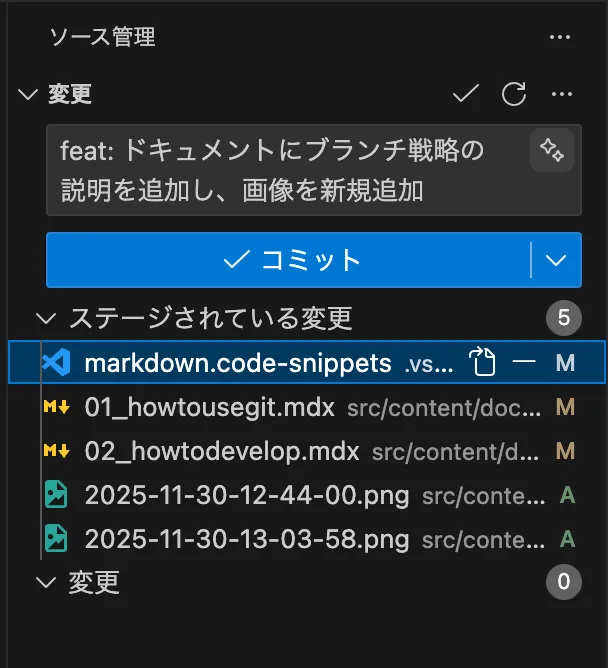Generate commit message with sparkle icon
This screenshot has width=608, height=668.
coord(551,150)
